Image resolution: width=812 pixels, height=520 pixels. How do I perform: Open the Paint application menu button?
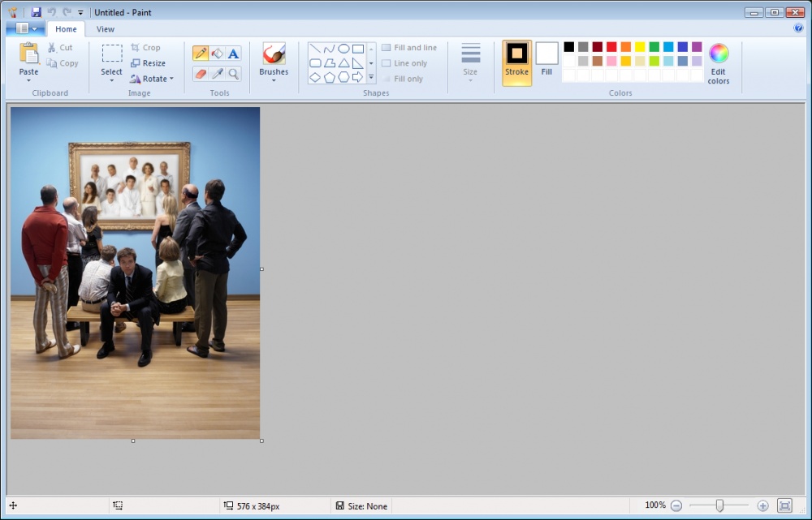[25, 28]
